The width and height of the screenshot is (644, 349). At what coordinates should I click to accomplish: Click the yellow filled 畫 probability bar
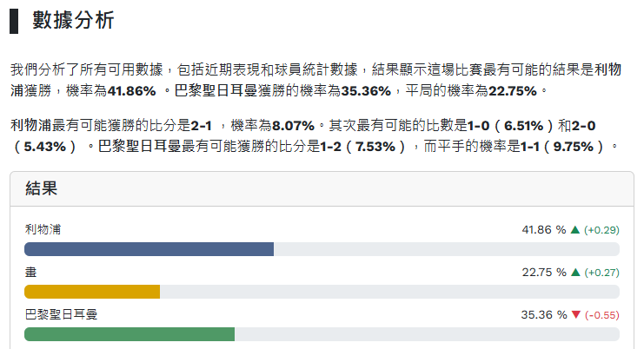pos(92,292)
